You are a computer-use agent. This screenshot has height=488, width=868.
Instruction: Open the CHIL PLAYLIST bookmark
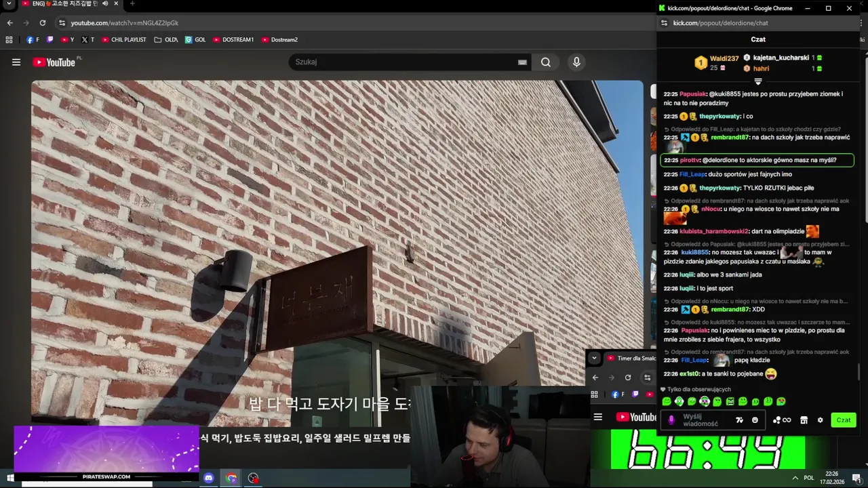[124, 40]
